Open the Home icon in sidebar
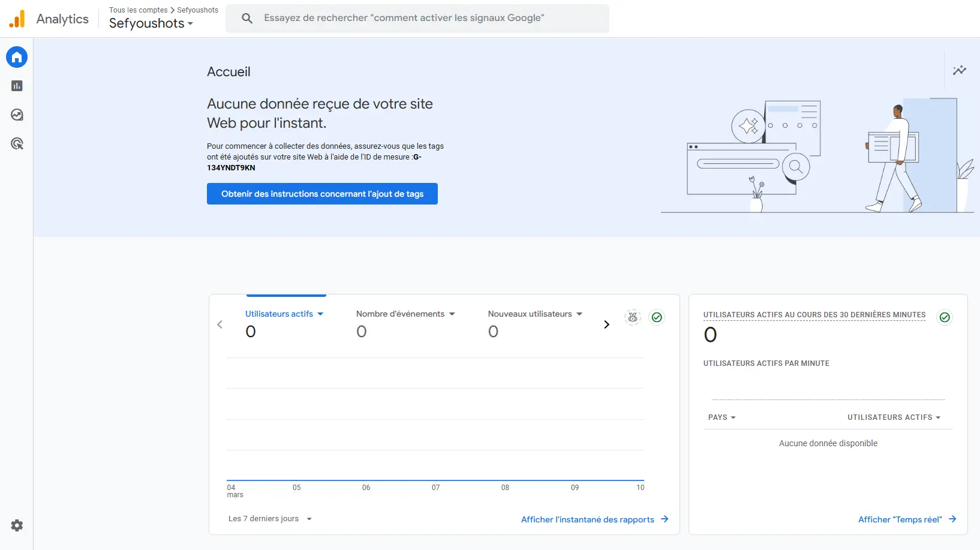This screenshot has height=550, width=980. [x=17, y=57]
